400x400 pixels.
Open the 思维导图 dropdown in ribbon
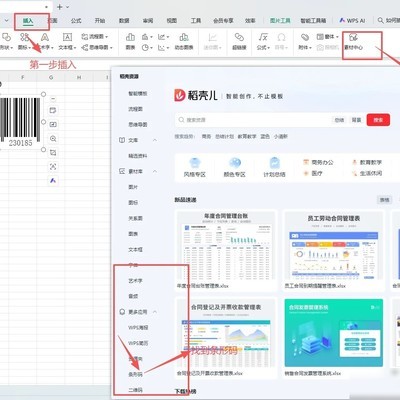click(97, 47)
